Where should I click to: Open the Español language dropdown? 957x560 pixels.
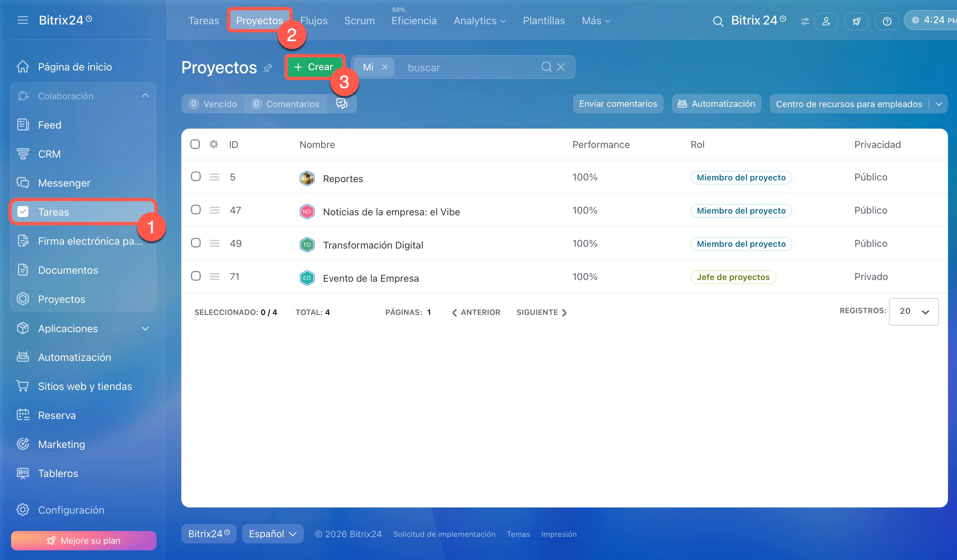(x=273, y=533)
